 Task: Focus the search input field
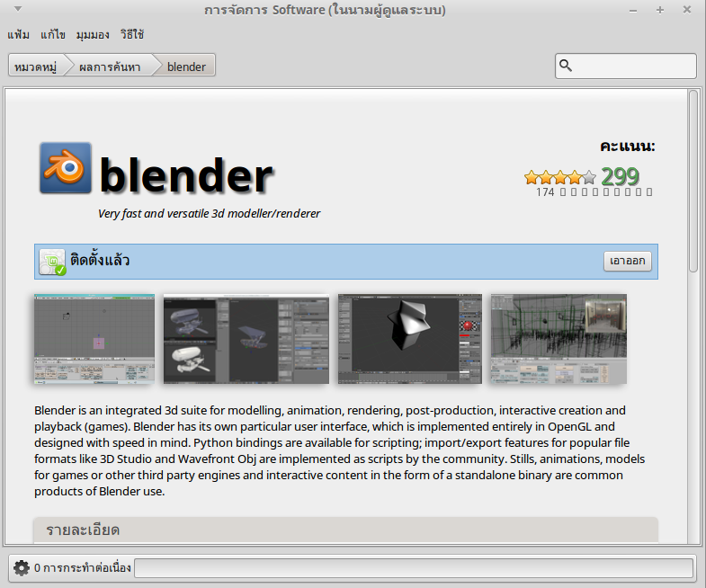click(625, 66)
